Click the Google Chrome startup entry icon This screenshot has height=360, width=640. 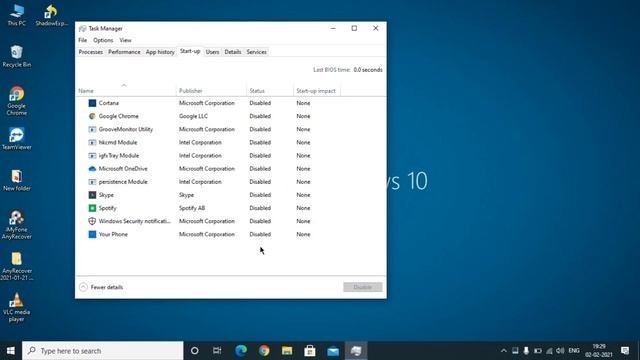[92, 116]
